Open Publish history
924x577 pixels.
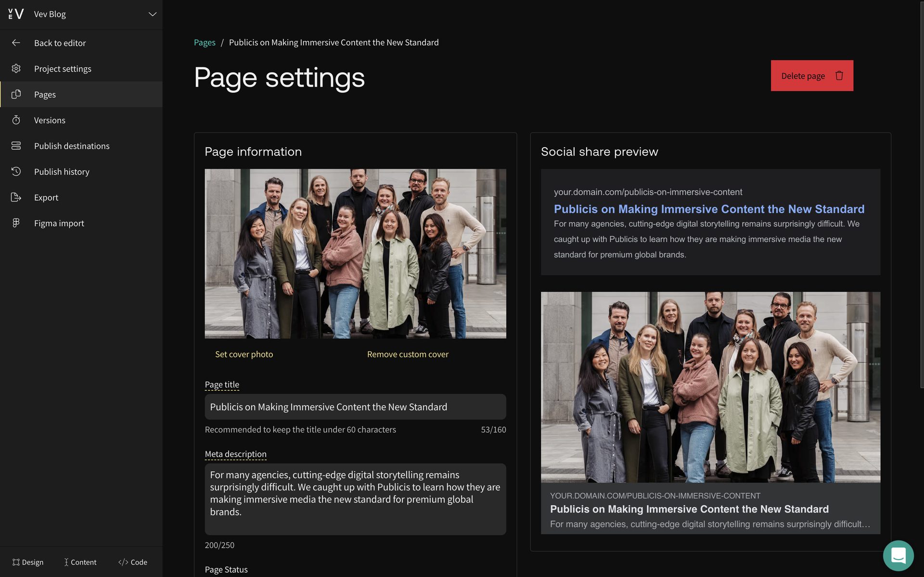62,171
